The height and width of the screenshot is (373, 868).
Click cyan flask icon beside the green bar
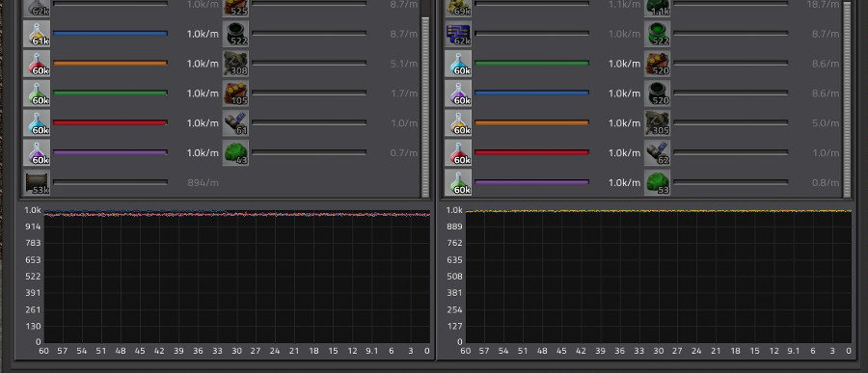pos(458,64)
